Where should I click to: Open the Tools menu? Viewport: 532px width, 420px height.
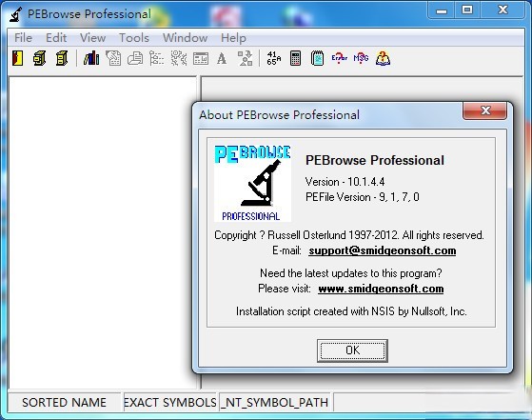(134, 38)
